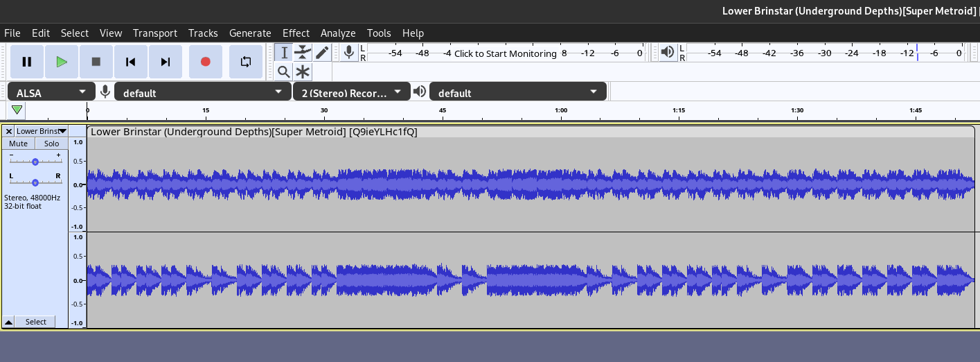Open the Transport menu
The height and width of the screenshot is (362, 980).
coord(155,33)
